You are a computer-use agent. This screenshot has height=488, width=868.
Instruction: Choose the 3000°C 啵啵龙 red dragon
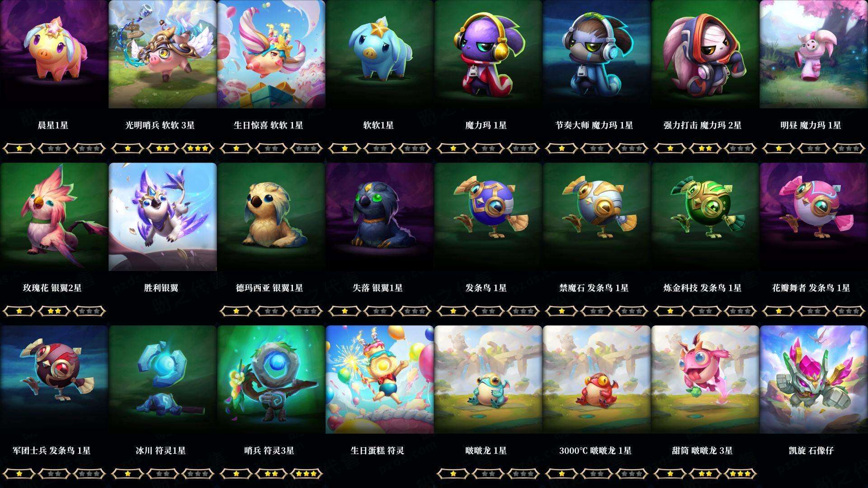[x=596, y=380]
